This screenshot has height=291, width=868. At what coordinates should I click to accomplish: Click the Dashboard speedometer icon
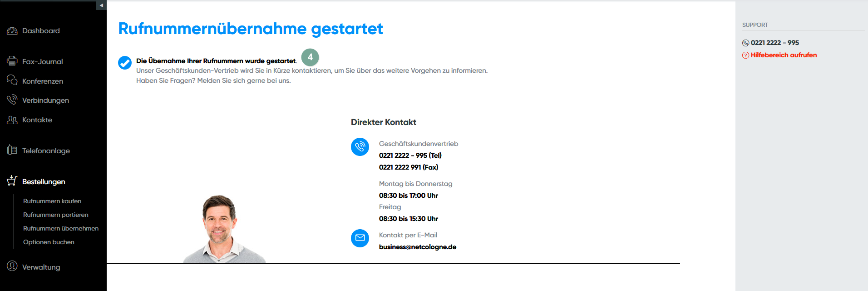pyautogui.click(x=12, y=31)
